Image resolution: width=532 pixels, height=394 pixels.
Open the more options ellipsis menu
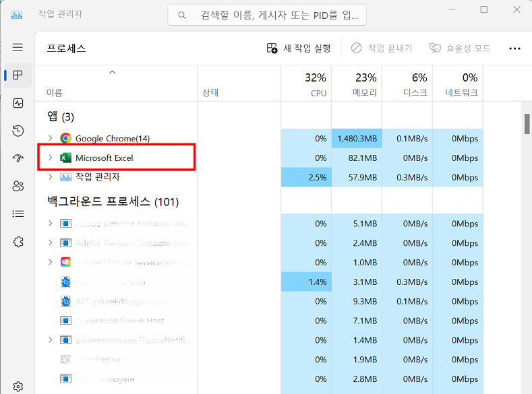pyautogui.click(x=514, y=48)
